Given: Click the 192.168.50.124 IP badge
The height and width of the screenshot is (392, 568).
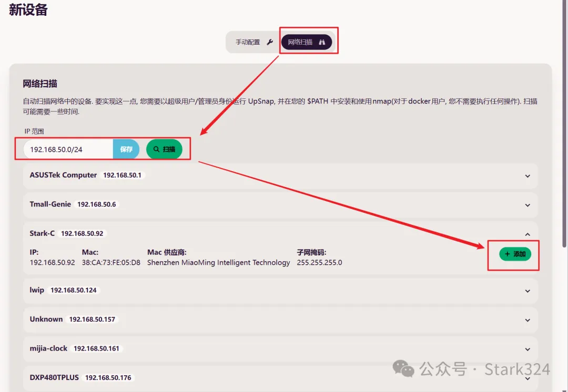Looking at the screenshot, I should pyautogui.click(x=73, y=290).
